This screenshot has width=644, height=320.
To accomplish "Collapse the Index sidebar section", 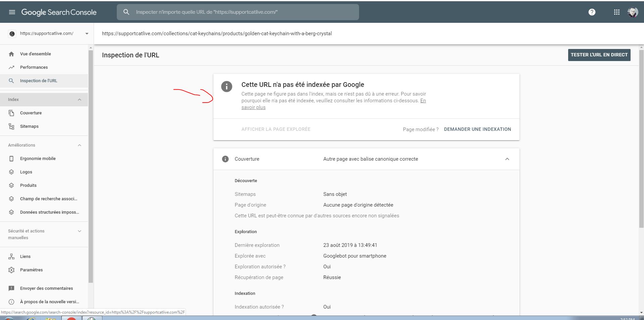I will click(x=80, y=100).
